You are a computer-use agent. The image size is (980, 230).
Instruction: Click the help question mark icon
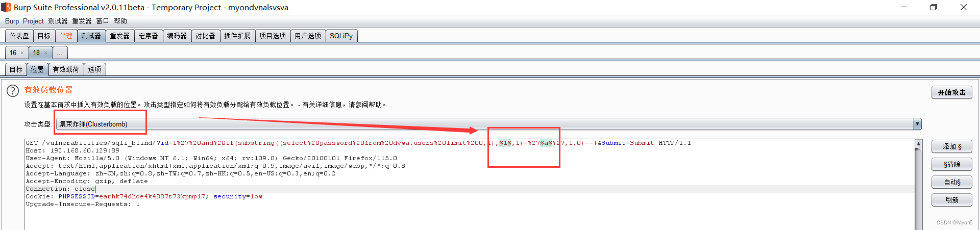[13, 91]
